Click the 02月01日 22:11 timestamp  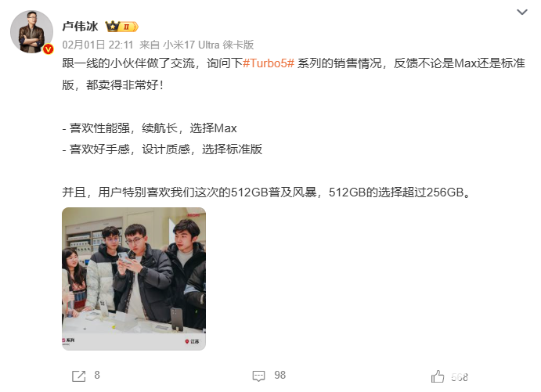[x=98, y=45]
